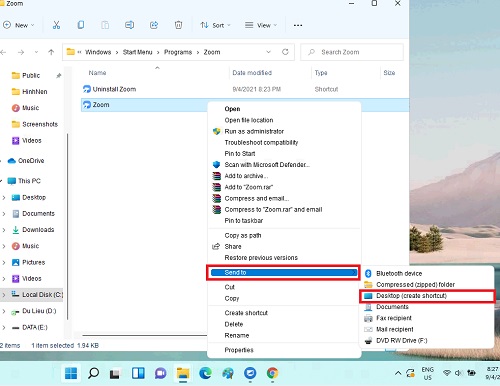This screenshot has height=386, width=500.
Task: Expand Du Lieu (D:) tree node
Action: [4, 311]
